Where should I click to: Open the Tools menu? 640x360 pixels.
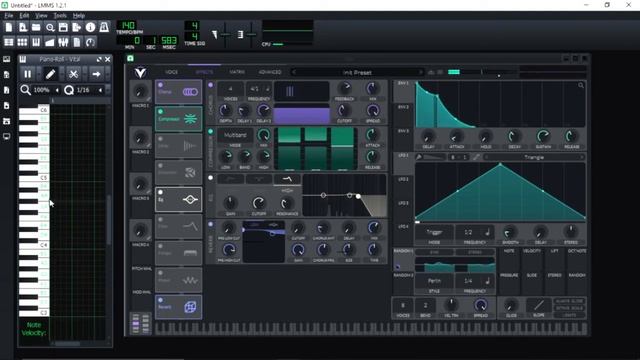60,16
